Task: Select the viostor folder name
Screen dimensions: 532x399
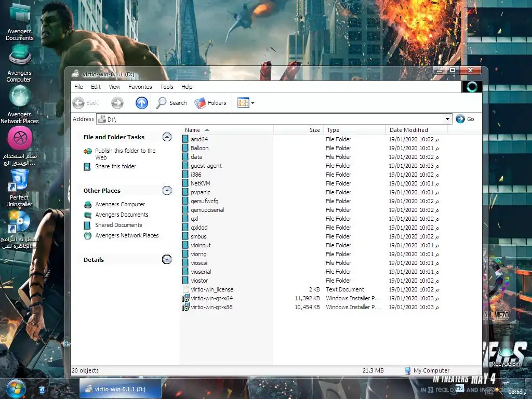Action: [199, 281]
